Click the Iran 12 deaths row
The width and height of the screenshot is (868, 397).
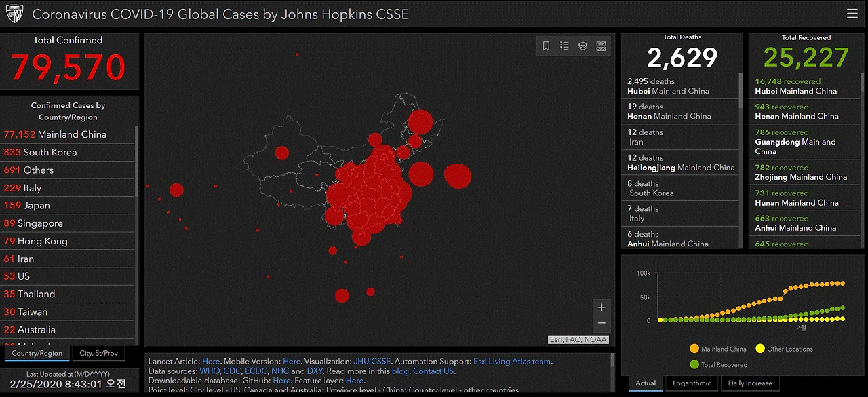point(681,137)
